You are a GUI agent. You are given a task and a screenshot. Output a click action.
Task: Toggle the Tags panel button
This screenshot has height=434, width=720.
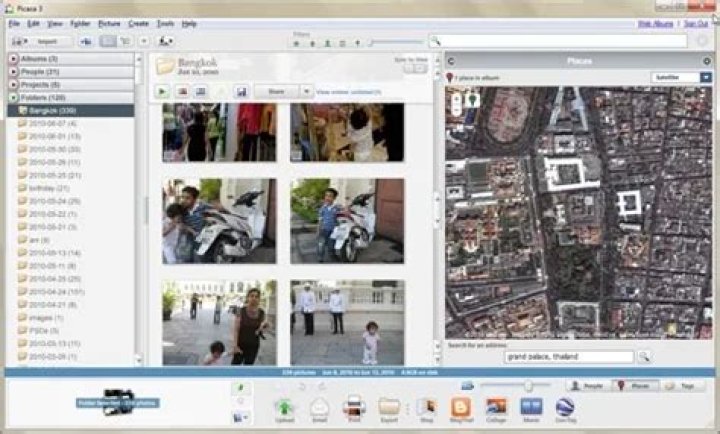coord(682,386)
